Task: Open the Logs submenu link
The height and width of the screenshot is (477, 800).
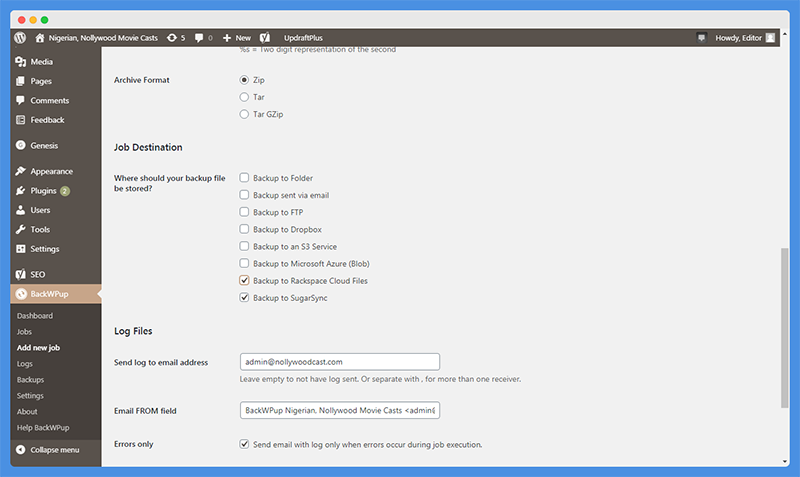Action: [x=24, y=364]
